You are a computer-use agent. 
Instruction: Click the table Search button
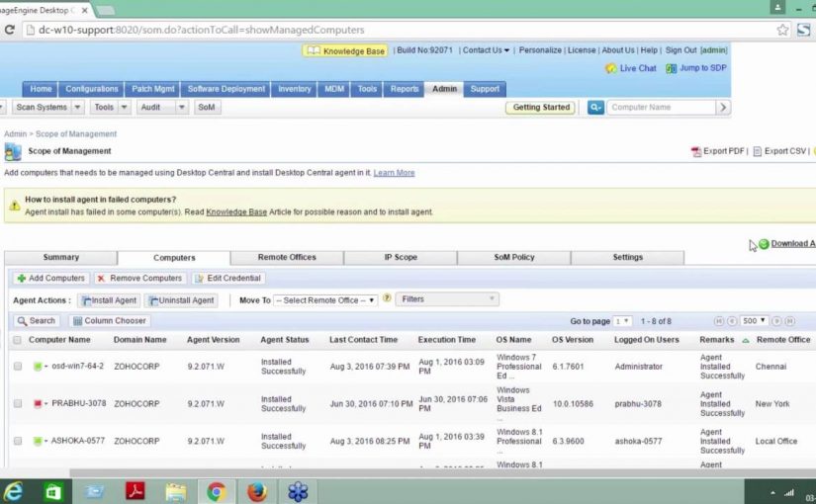[37, 321]
